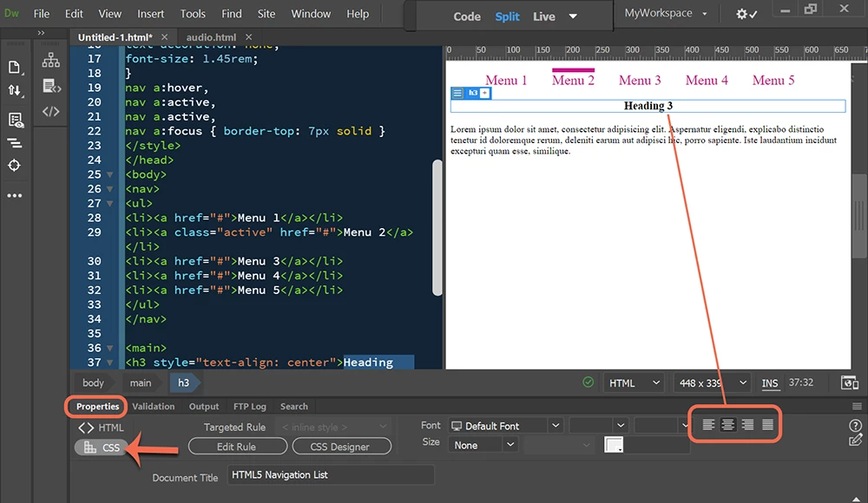868x503 pixels.
Task: Close the audio.html tab
Action: pyautogui.click(x=248, y=37)
